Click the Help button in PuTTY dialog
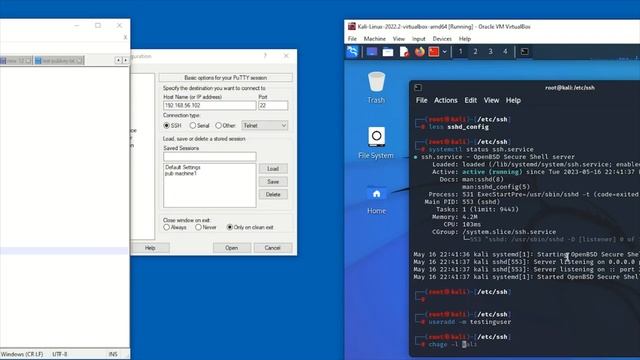Image resolution: width=640 pixels, height=360 pixels. [150, 248]
